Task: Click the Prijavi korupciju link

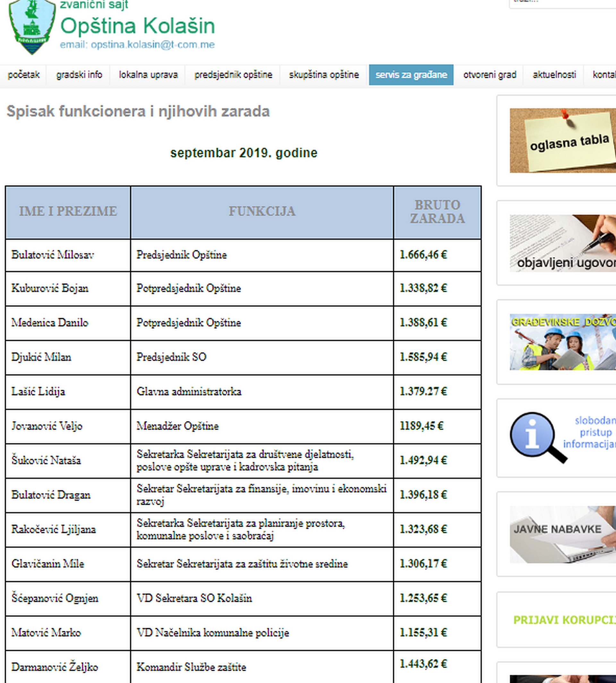Action: (x=564, y=620)
